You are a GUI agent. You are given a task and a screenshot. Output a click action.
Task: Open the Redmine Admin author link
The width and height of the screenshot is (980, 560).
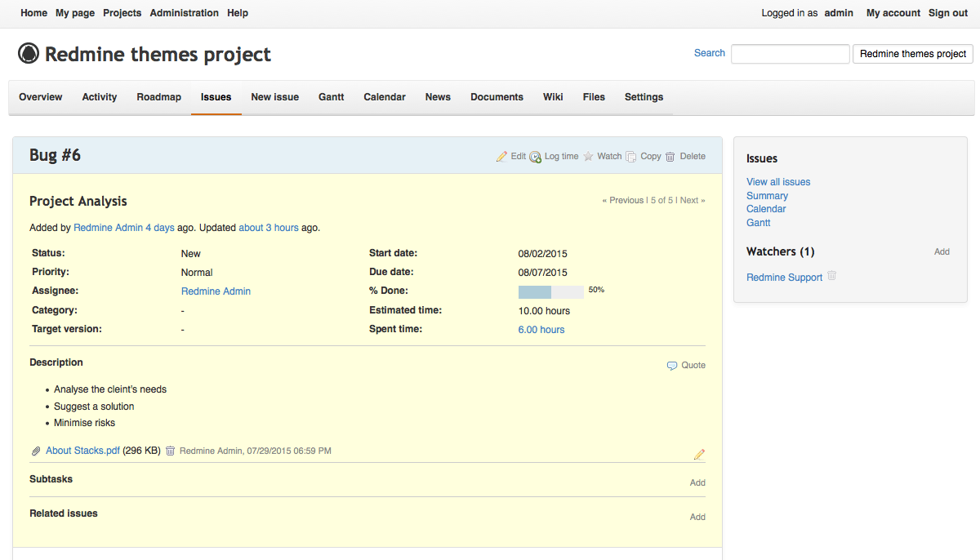click(108, 228)
